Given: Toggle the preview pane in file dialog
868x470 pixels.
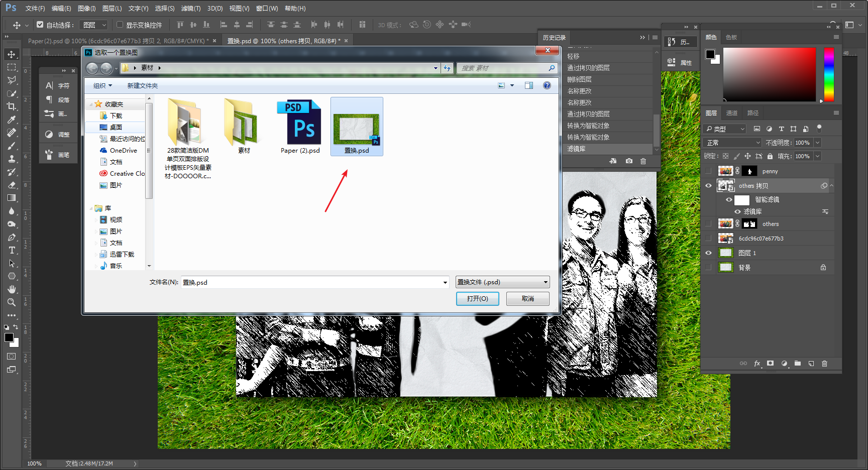Looking at the screenshot, I should click(529, 85).
